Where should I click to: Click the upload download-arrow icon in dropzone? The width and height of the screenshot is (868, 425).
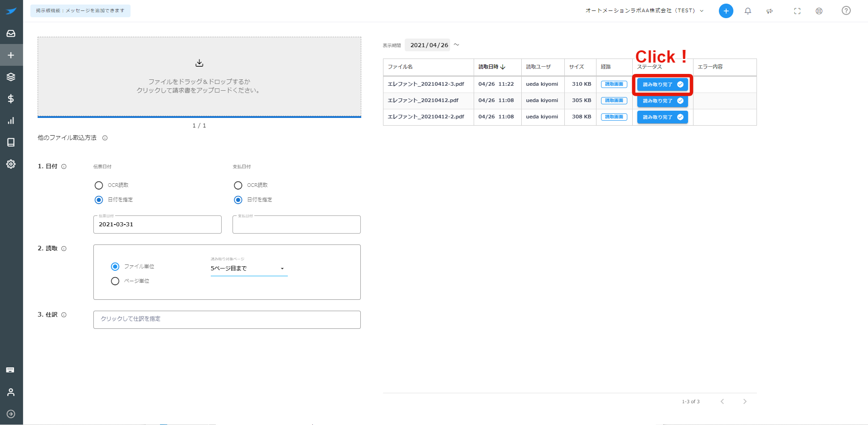point(199,63)
